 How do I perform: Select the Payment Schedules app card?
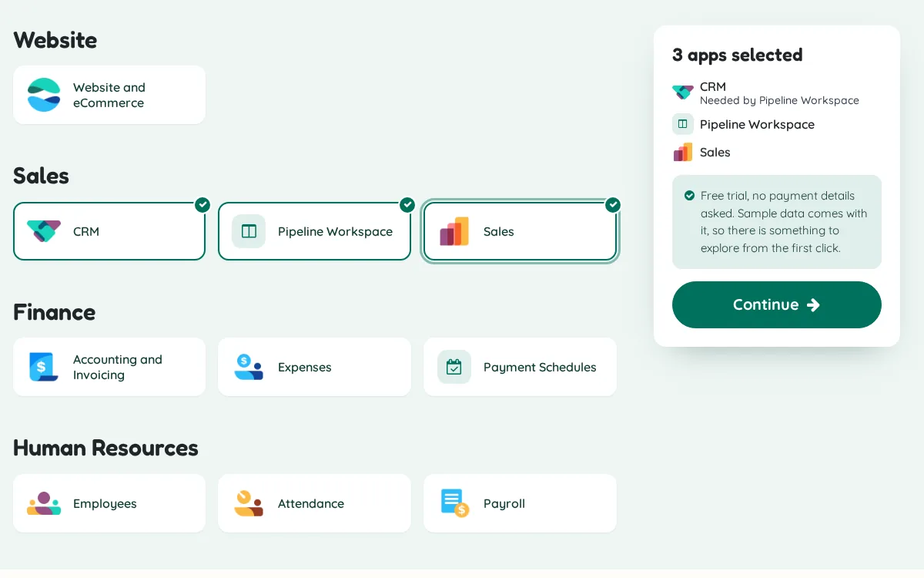[x=520, y=367]
